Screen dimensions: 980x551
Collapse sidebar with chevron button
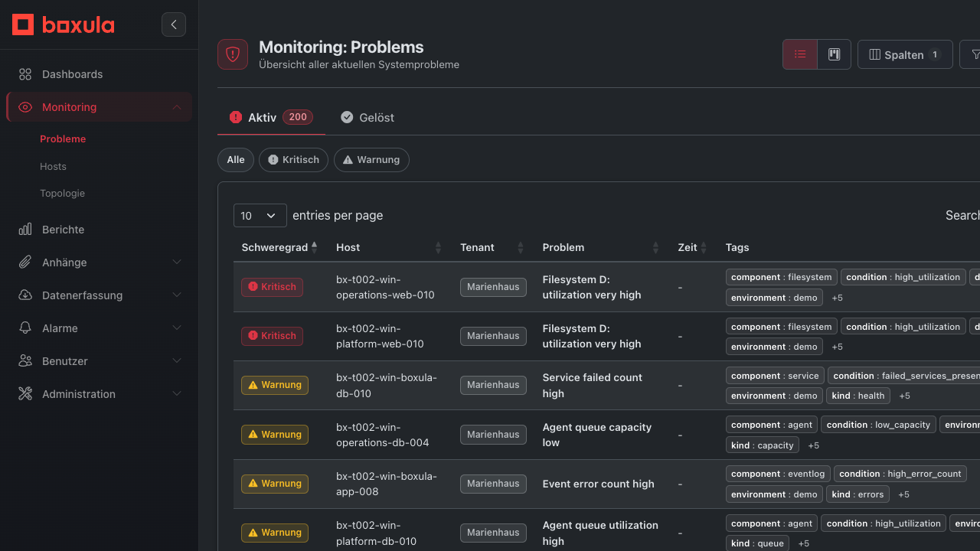click(174, 24)
